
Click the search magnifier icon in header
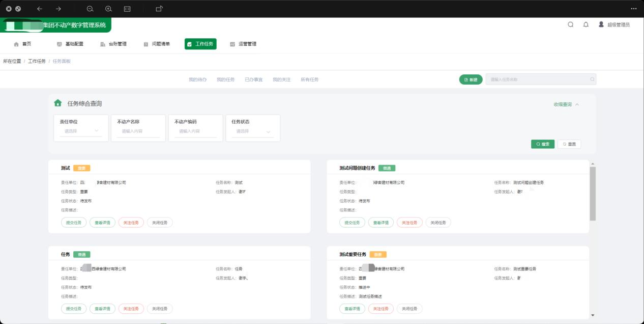(x=570, y=24)
